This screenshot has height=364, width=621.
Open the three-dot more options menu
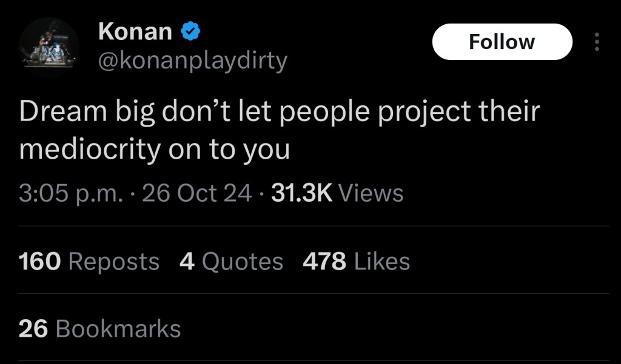597,42
